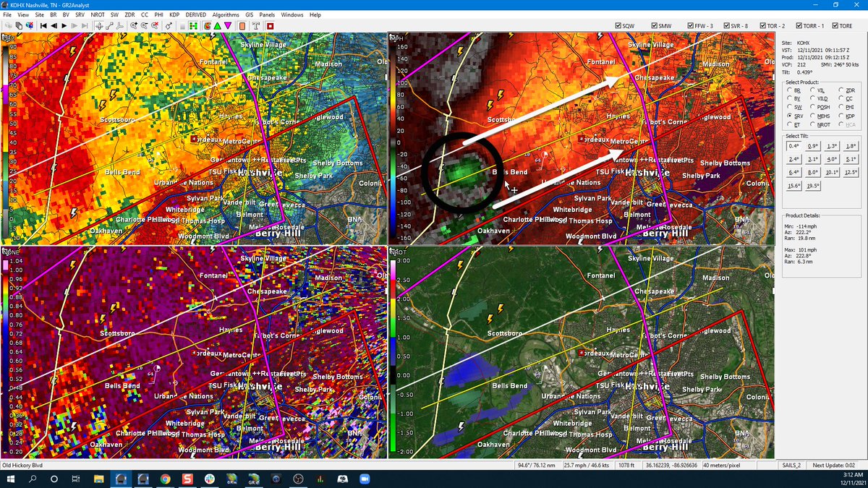Screen dimensions: 868x488
Task: Select the 1.3° tilt button
Action: [832, 147]
